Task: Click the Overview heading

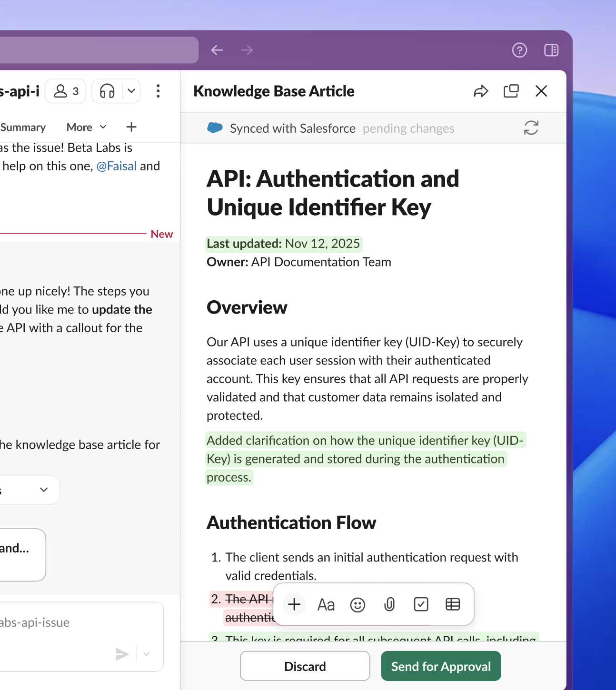Action: (247, 307)
